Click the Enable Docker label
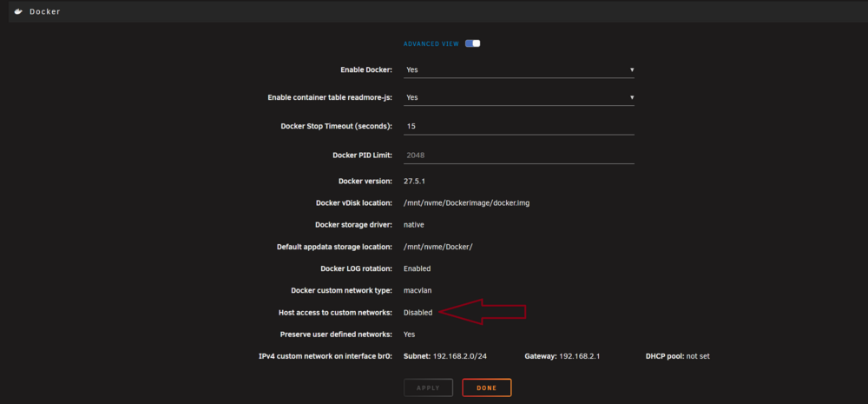 [366, 70]
